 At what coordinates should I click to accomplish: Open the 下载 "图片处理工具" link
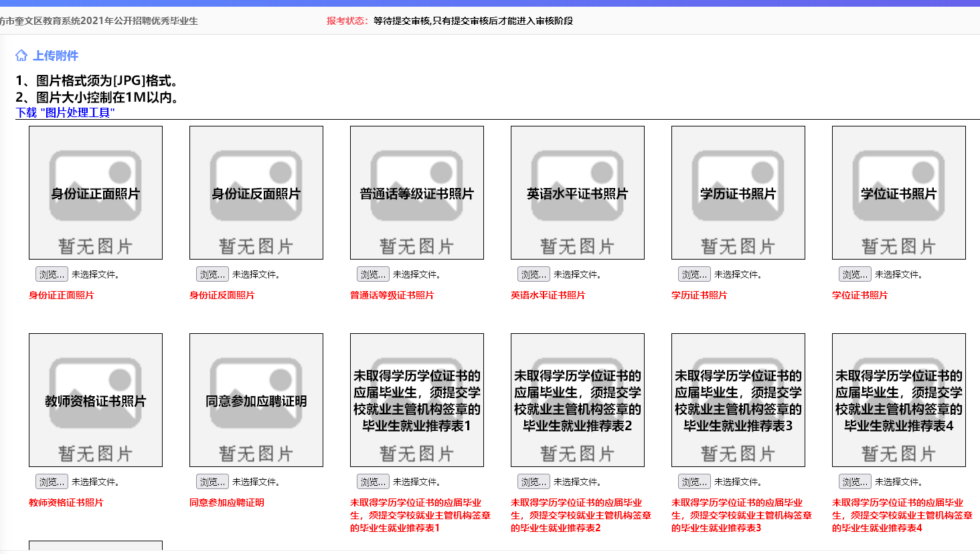65,112
